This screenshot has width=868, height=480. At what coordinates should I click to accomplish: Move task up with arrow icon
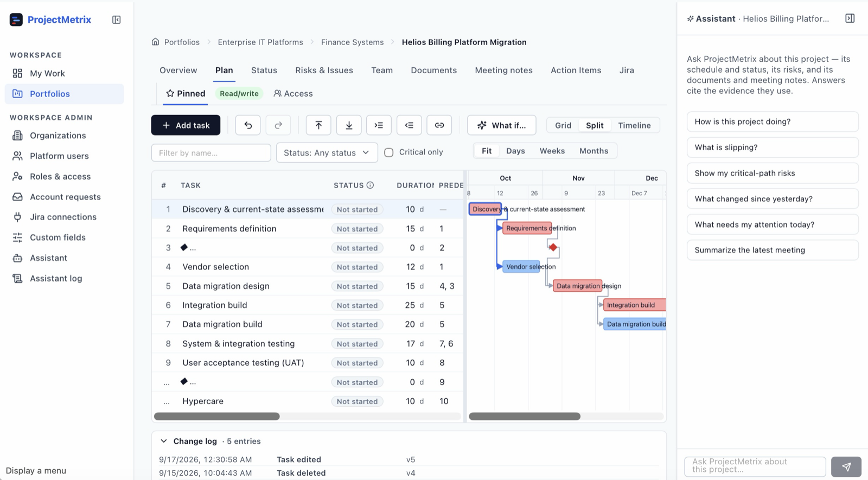tap(318, 125)
